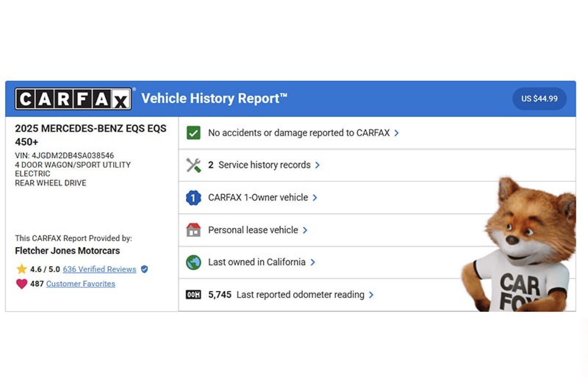Click the CARFAX logo
The width and height of the screenshot is (588, 392).
73,98
